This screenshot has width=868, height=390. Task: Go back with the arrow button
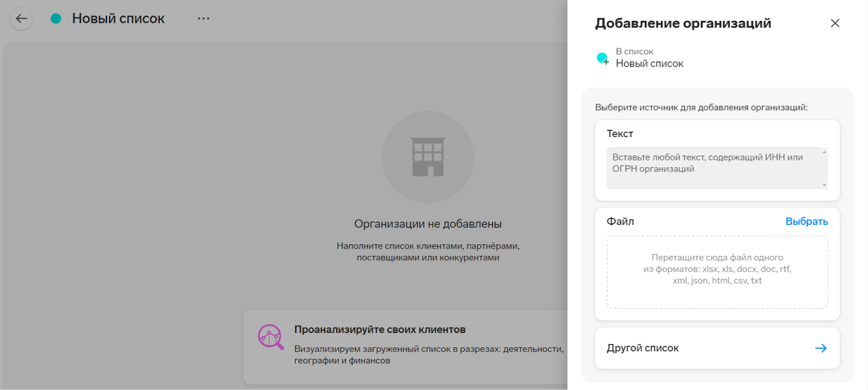(21, 18)
